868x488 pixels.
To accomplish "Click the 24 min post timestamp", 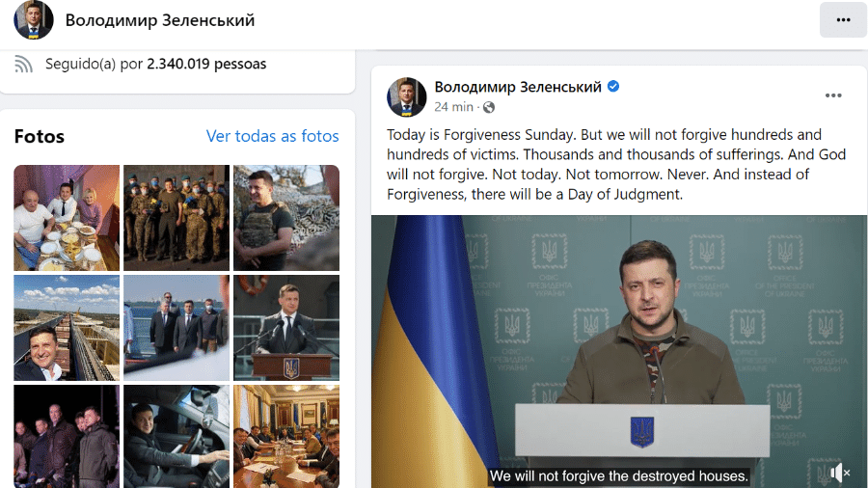I will click(453, 107).
